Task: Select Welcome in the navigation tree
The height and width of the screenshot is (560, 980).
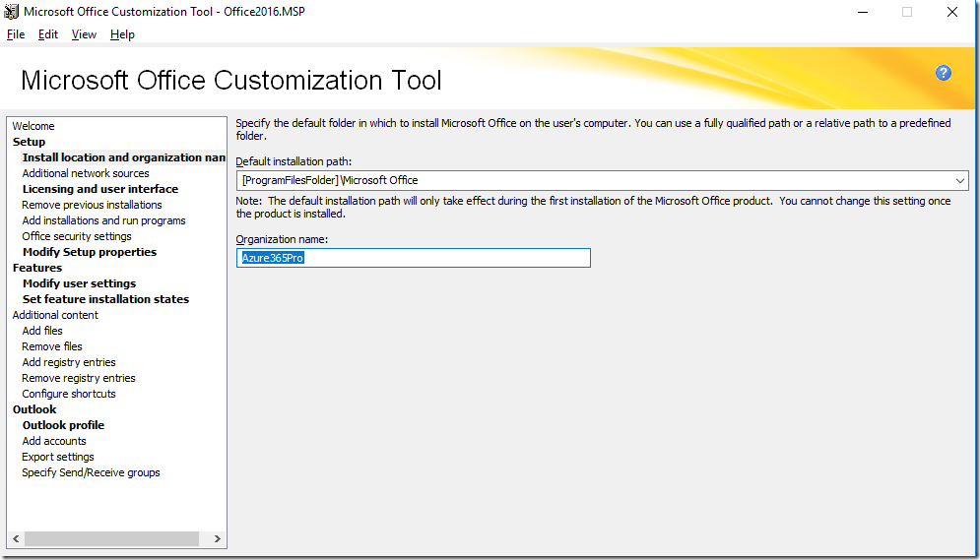Action: 33,126
